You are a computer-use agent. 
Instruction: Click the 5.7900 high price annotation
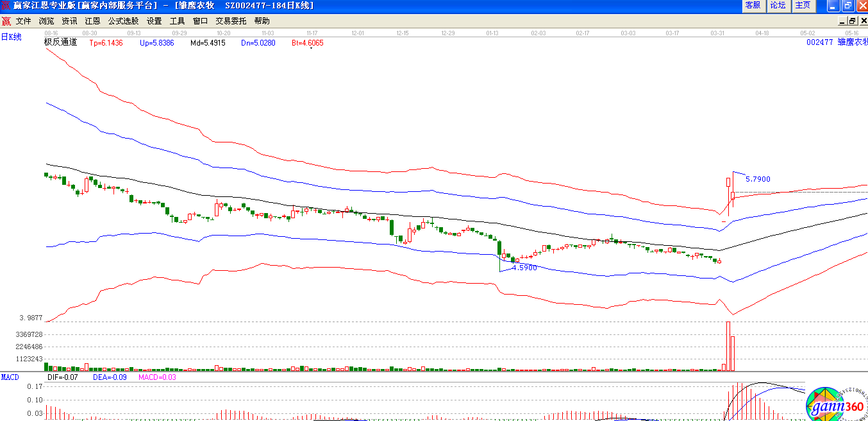[758, 180]
